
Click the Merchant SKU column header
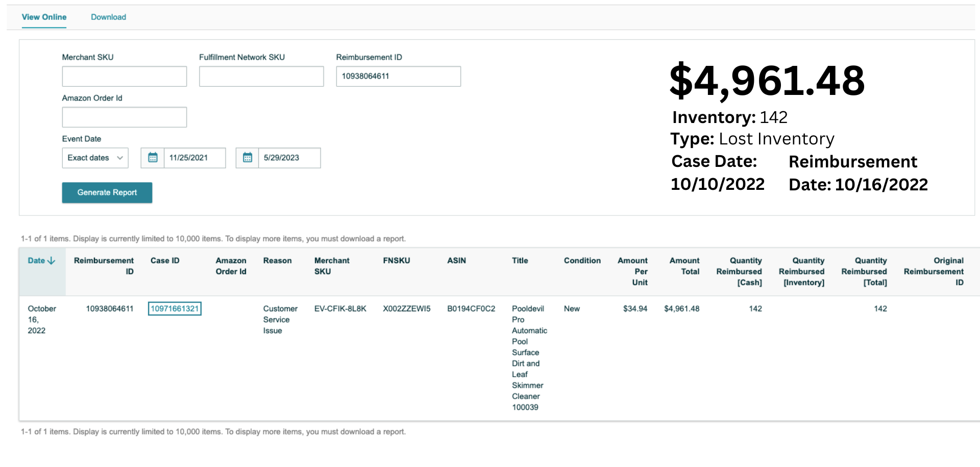(x=332, y=266)
